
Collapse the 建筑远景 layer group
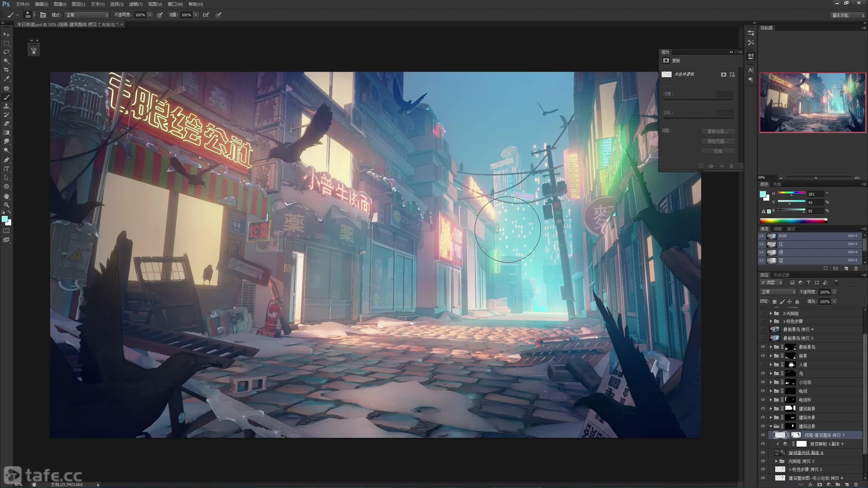click(771, 426)
